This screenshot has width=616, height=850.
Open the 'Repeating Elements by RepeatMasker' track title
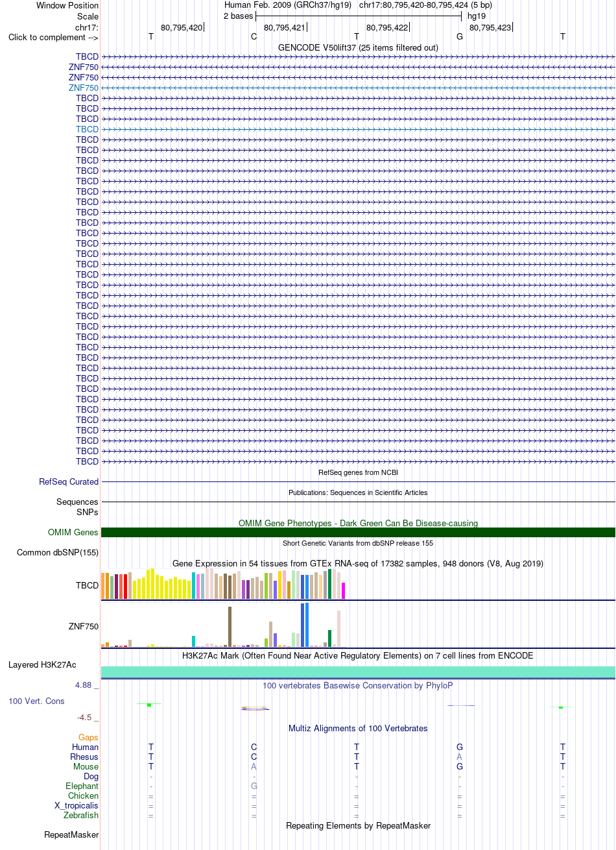point(358,826)
